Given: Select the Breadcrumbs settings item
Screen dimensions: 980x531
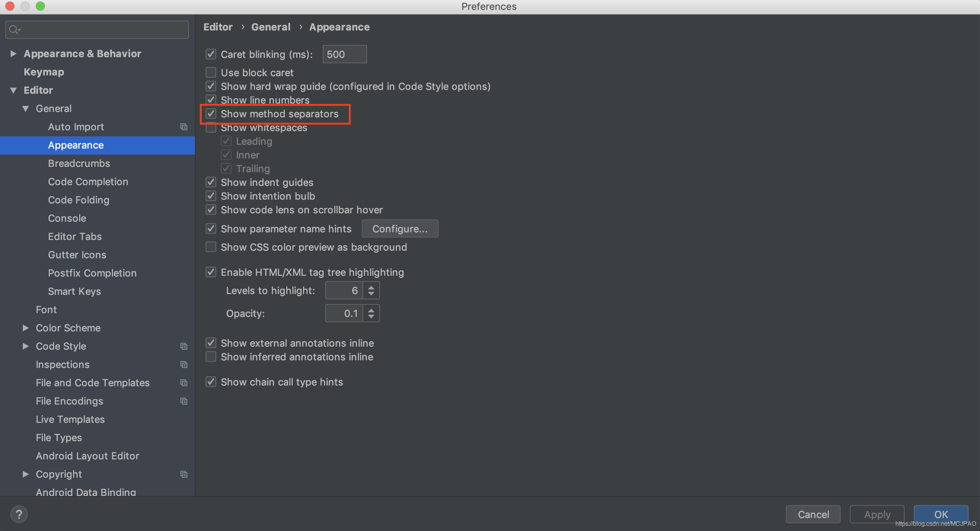Looking at the screenshot, I should (78, 163).
